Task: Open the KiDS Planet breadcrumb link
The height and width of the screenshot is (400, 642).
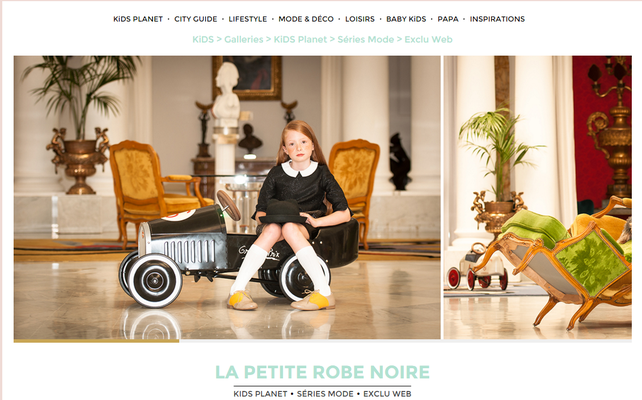Action: [300, 39]
